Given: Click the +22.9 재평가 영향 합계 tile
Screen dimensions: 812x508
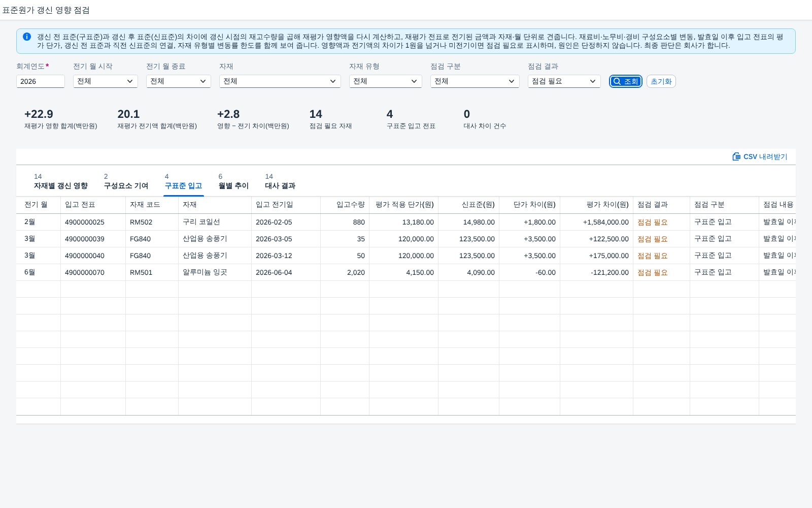Looking at the screenshot, I should (61, 119).
